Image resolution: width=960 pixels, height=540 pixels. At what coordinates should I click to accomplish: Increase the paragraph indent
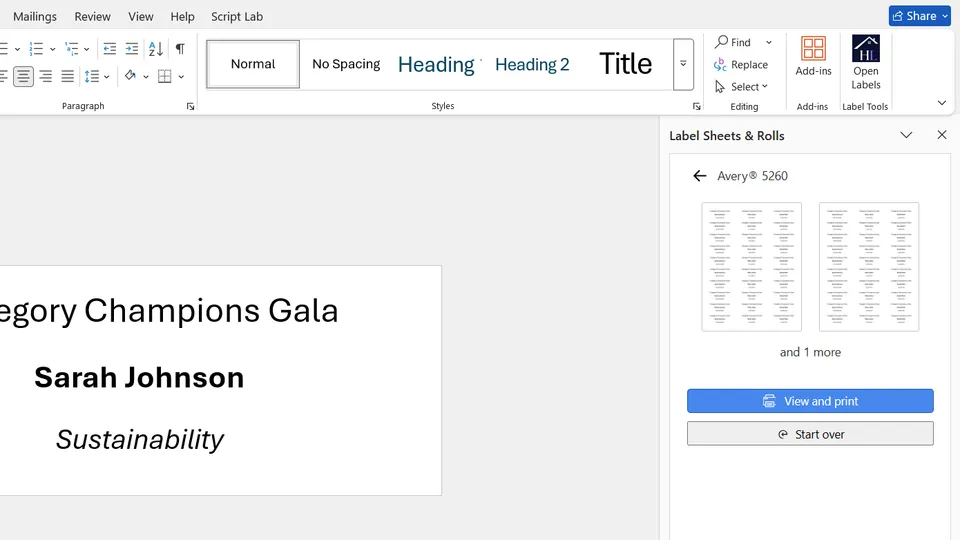point(132,48)
